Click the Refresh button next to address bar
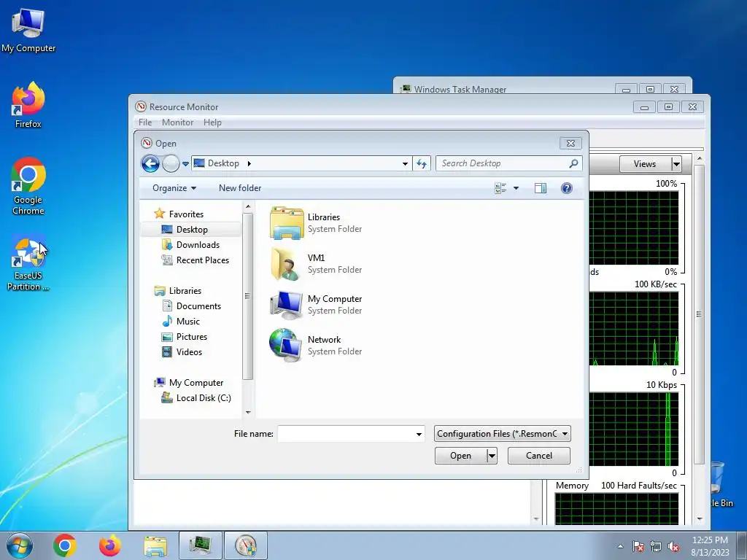Screen dimensions: 747x560 tap(422, 164)
